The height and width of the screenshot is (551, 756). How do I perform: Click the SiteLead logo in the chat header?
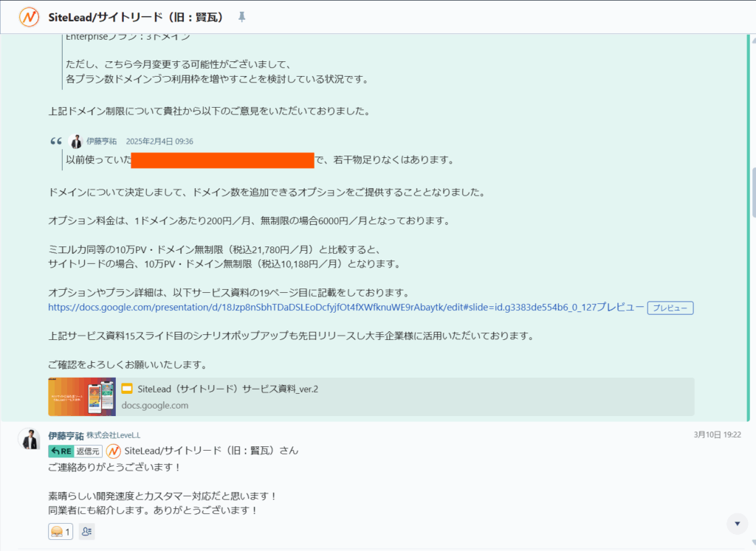[x=29, y=18]
